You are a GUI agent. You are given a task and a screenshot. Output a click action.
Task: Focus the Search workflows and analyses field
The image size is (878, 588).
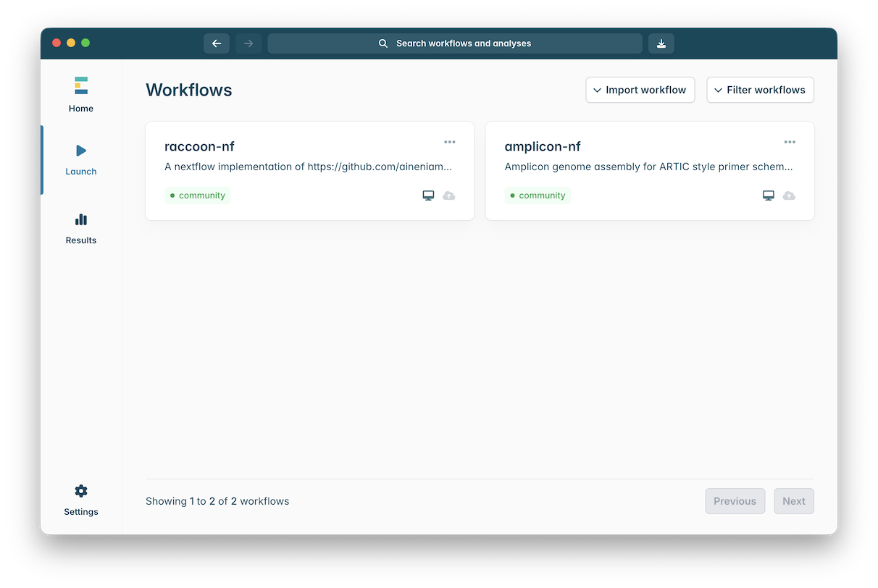coord(455,43)
